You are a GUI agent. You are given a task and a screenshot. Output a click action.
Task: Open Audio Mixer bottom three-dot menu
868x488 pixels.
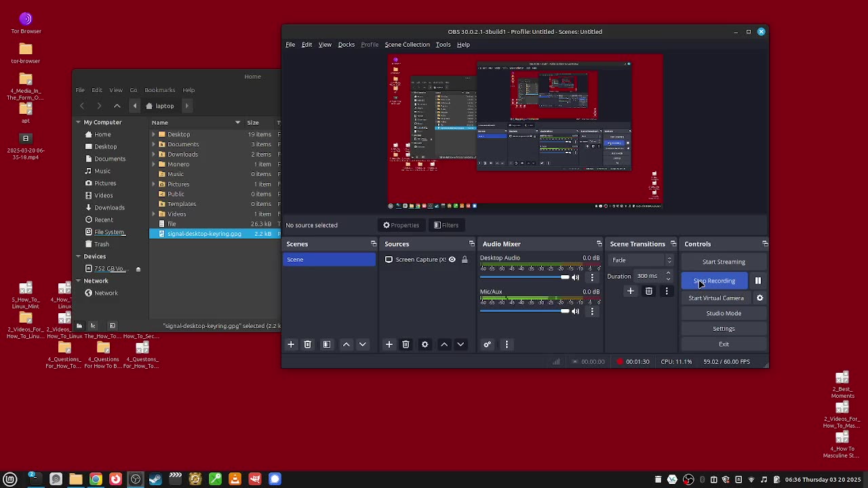click(x=507, y=344)
